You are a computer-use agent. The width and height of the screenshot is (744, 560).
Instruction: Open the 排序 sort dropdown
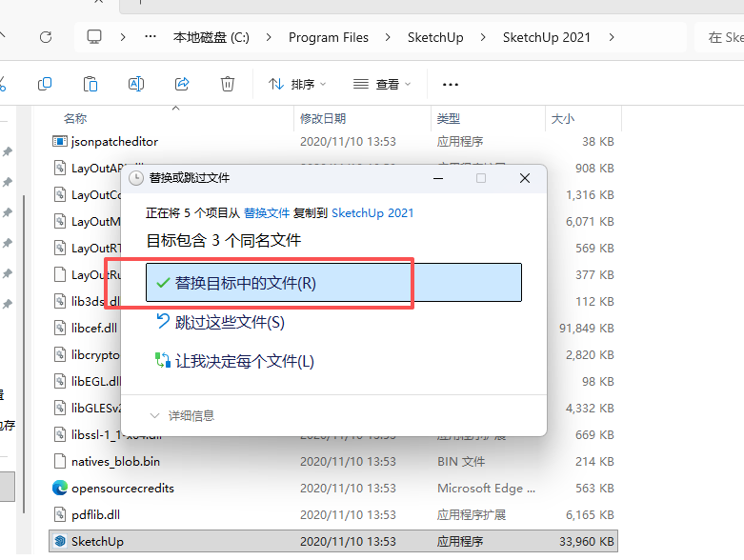click(x=297, y=85)
